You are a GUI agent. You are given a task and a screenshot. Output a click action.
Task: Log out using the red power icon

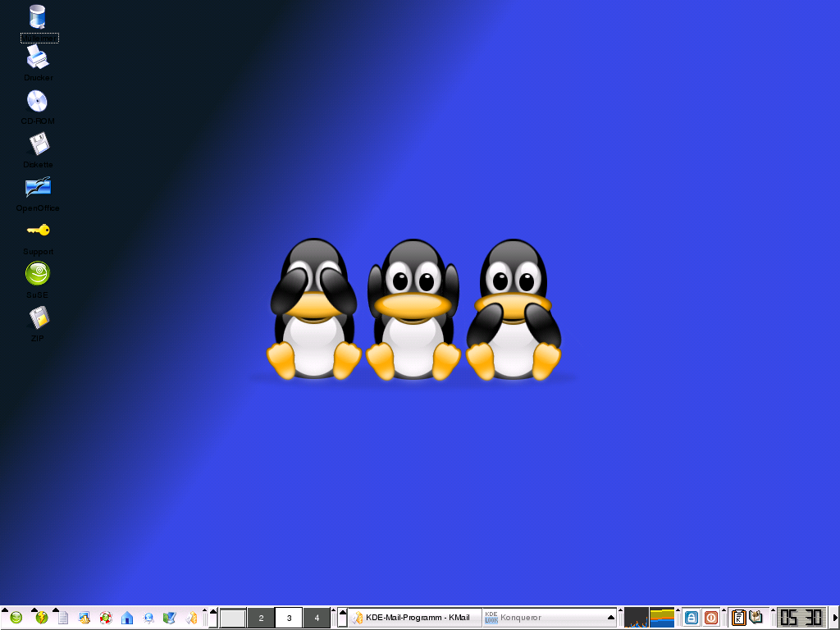coord(711,618)
